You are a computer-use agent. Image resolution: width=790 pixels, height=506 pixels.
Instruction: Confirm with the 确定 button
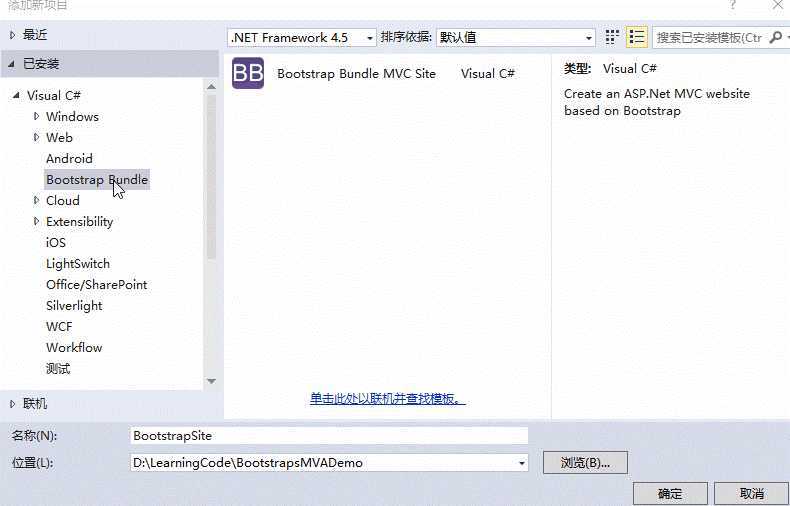coord(670,493)
